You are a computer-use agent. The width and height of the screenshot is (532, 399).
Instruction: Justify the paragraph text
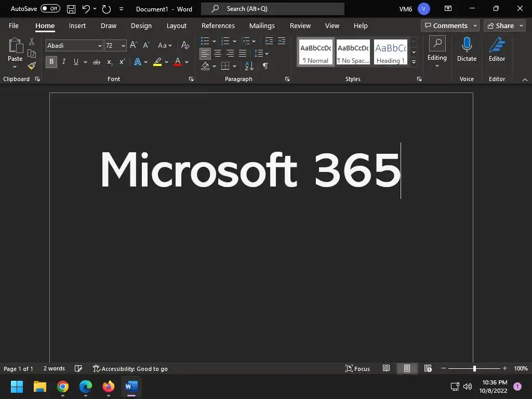[x=242, y=54]
